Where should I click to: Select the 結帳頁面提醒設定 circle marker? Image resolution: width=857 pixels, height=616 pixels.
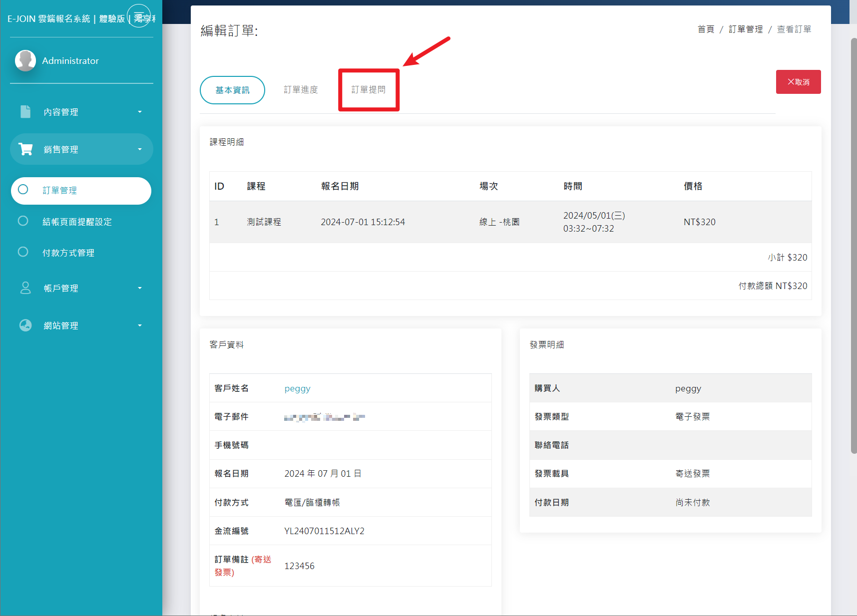(x=23, y=221)
